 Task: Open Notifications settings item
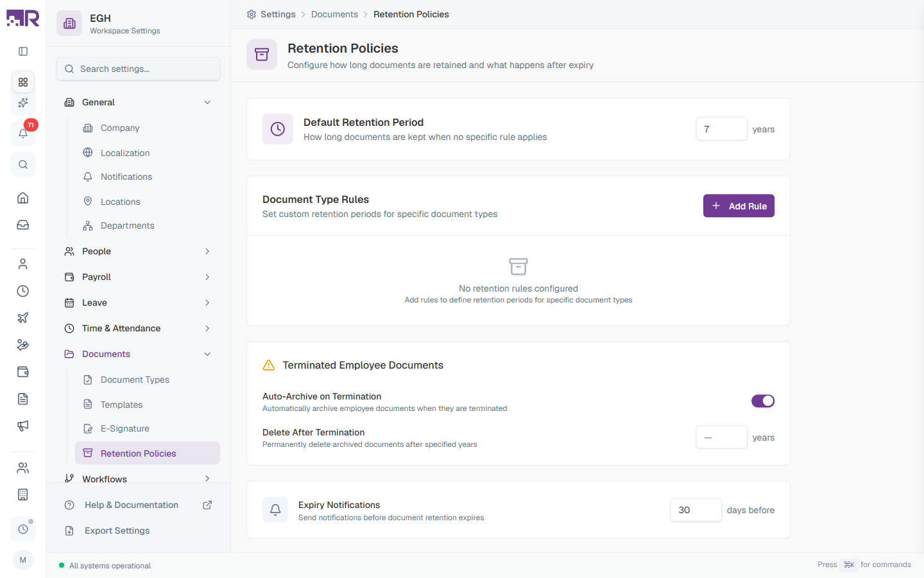pyautogui.click(x=148, y=177)
